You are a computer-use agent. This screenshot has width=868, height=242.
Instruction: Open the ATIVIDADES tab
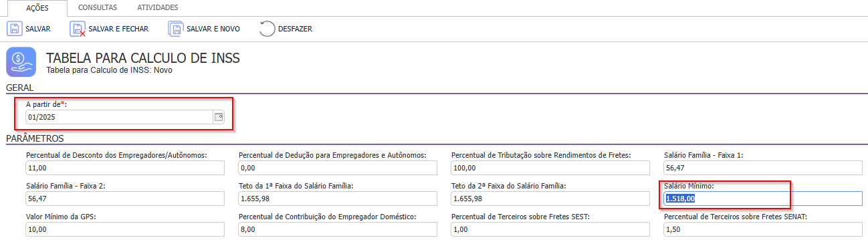pos(157,8)
